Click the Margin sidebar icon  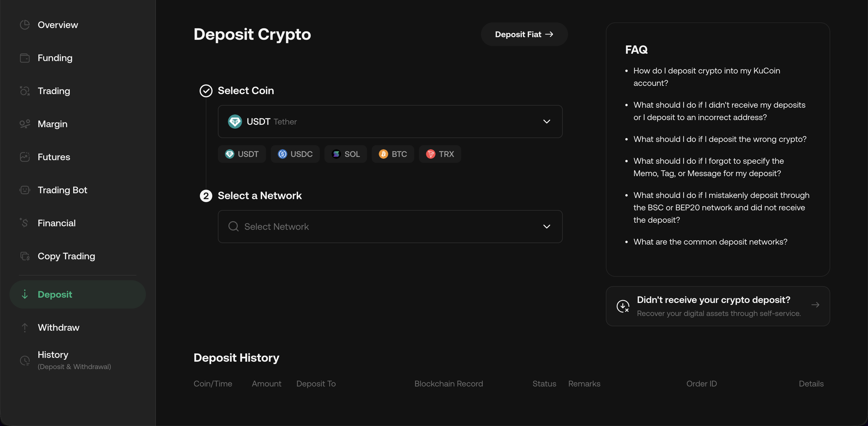pos(25,124)
